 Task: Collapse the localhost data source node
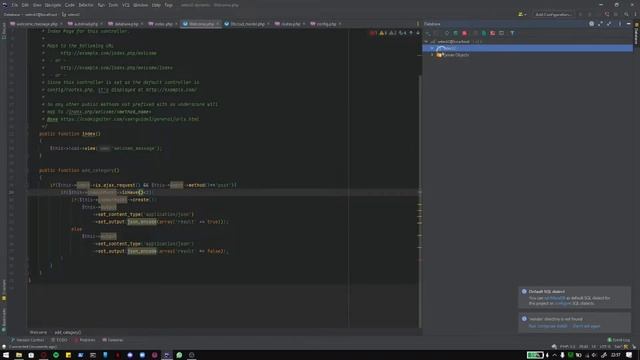click(x=427, y=42)
